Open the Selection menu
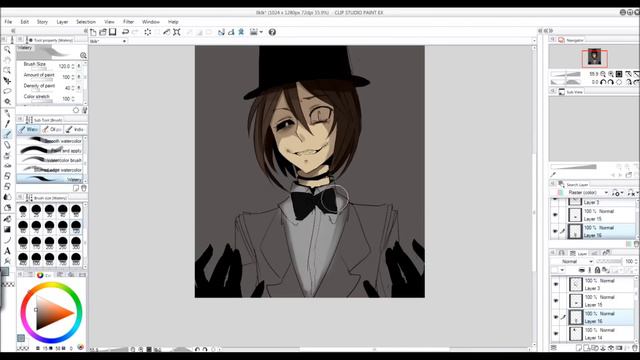Viewport: 640px width, 360px height. coord(86,22)
